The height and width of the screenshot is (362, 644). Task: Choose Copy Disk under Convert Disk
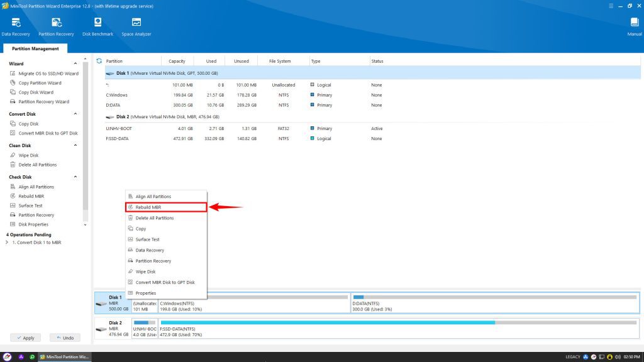tap(25, 124)
